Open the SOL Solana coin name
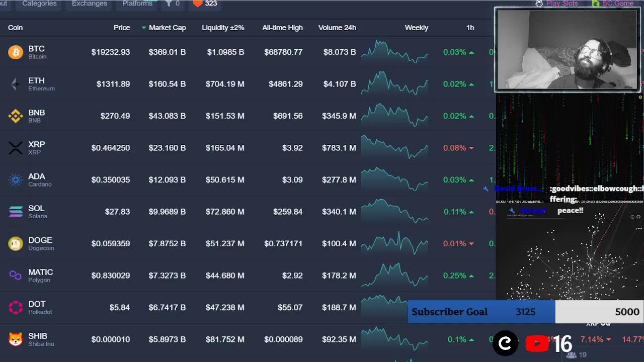644x362 pixels. 38,212
